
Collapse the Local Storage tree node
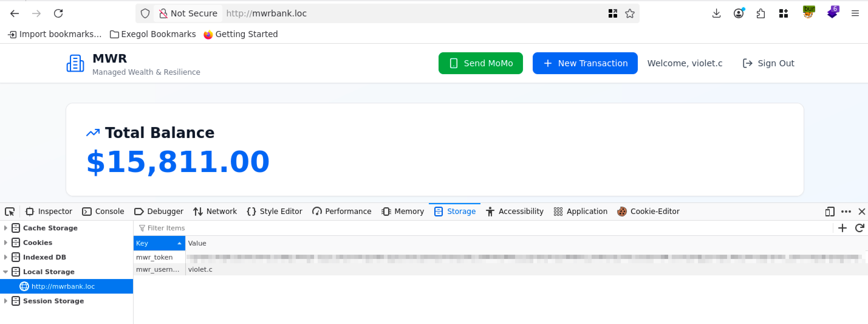click(x=5, y=272)
